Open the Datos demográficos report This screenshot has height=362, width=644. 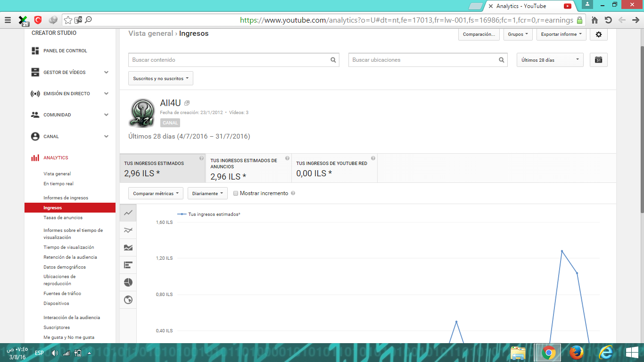click(65, 267)
